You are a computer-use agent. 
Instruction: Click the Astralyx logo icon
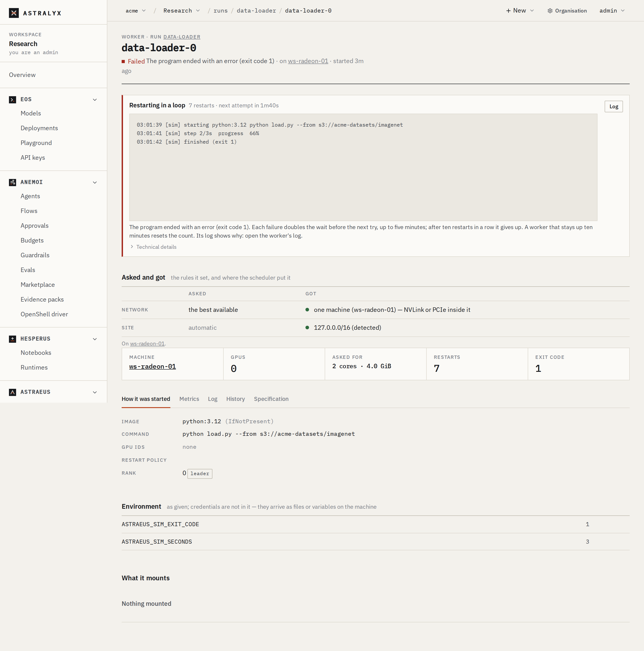coord(14,13)
